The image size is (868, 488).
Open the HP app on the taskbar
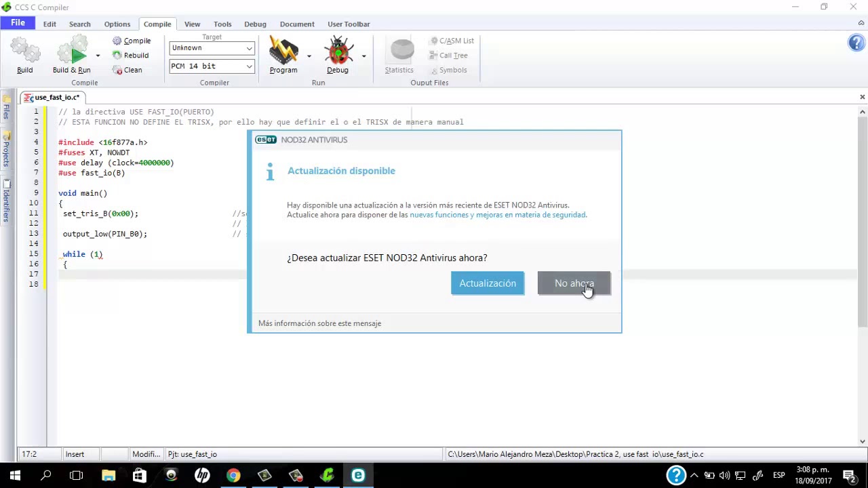point(202,475)
